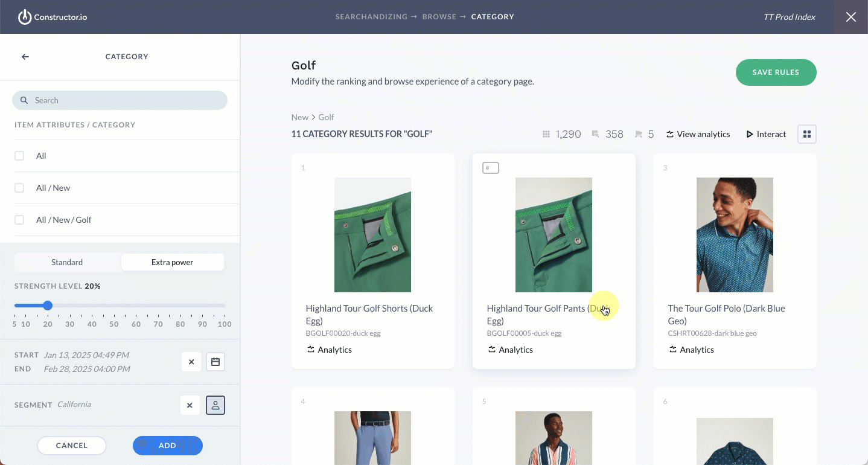
Task: Click the 'New' breadcrumb link
Action: pos(300,117)
